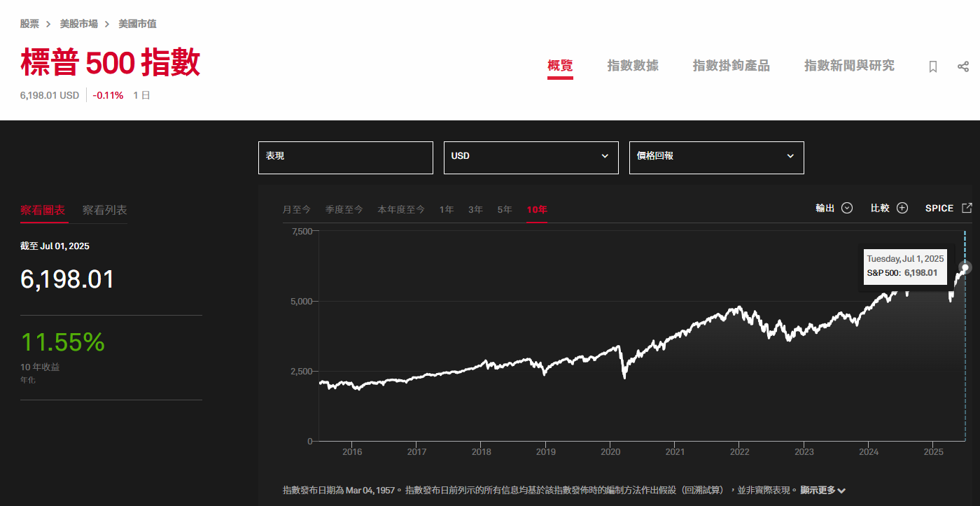Image resolution: width=980 pixels, height=506 pixels.
Task: Go to 美國市值 breadcrumb link
Action: [x=137, y=24]
